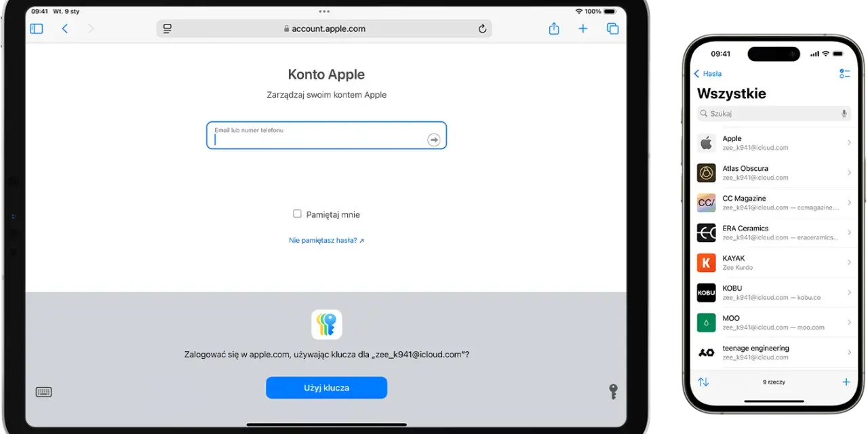868x434 pixels.
Task: Expand Atlas Obscura row chevron
Action: click(x=849, y=172)
